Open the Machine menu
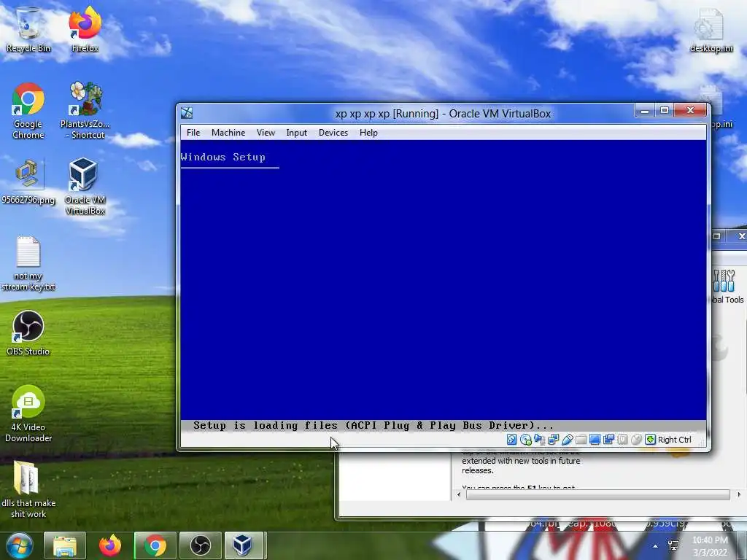 [x=228, y=133]
